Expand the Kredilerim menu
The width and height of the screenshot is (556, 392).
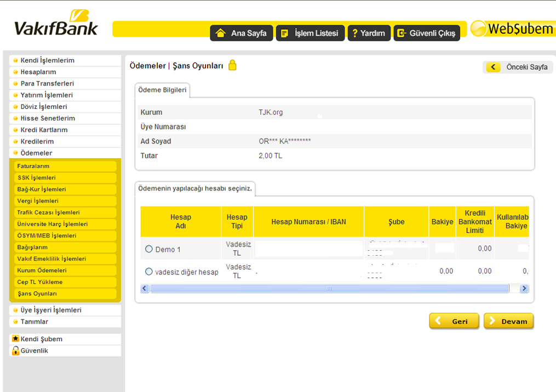click(x=65, y=141)
